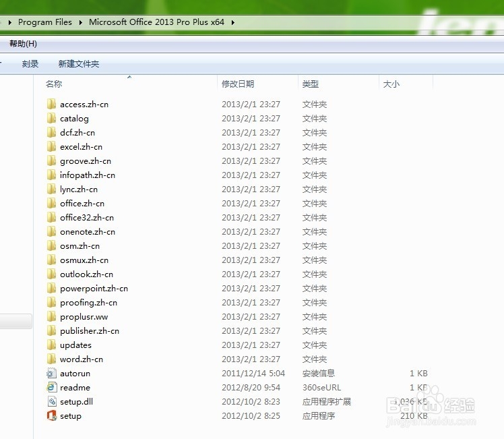Viewport: 504px width, 439px height.
Task: Click Microsoft Office 2013 Pro Plus x64 breadcrumb
Action: 156,22
